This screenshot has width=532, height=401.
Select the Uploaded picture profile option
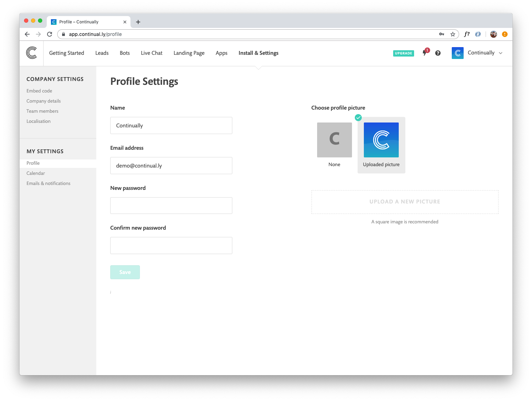pyautogui.click(x=381, y=140)
